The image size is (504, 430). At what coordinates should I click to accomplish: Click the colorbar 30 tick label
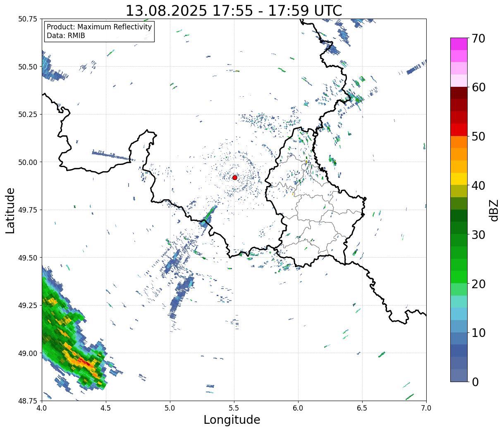click(x=478, y=235)
